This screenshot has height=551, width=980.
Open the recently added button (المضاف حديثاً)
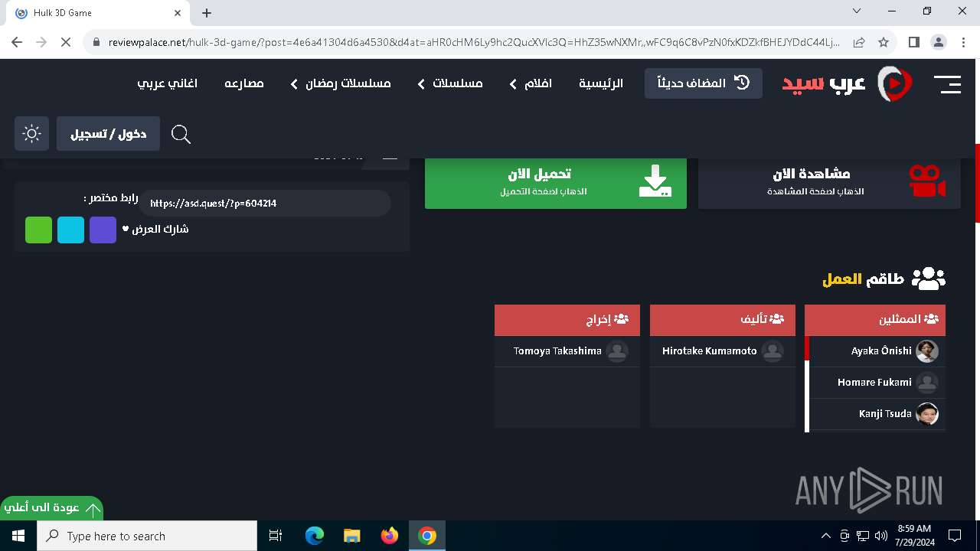(704, 83)
